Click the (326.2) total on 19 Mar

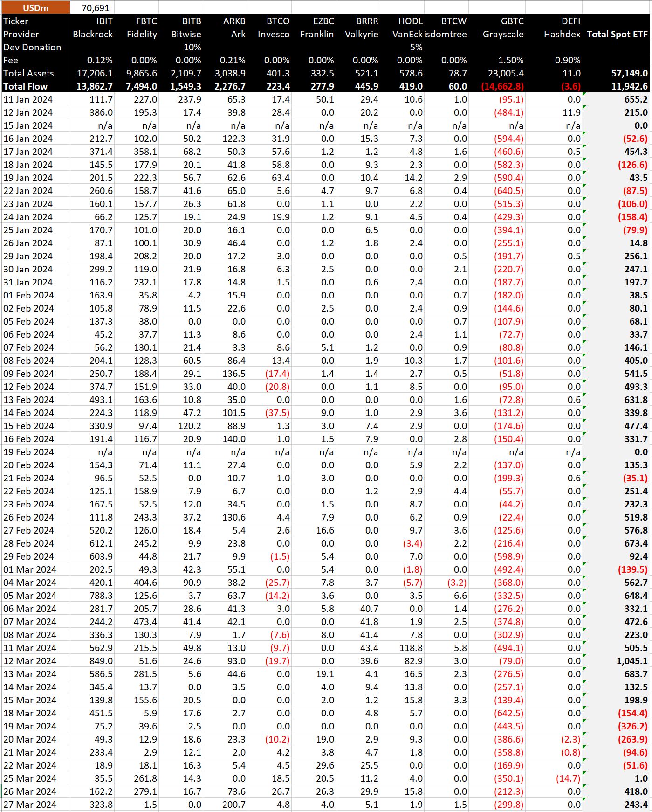[633, 726]
